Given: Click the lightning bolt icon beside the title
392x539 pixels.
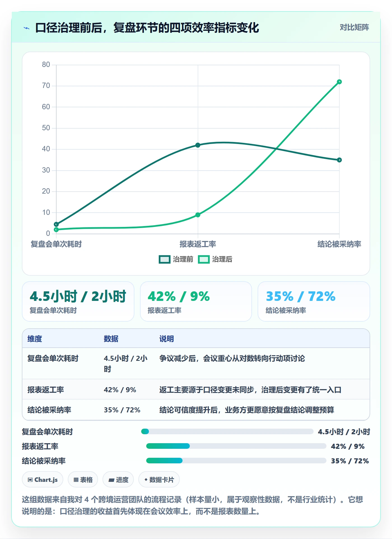Looking at the screenshot, I should pos(27,28).
